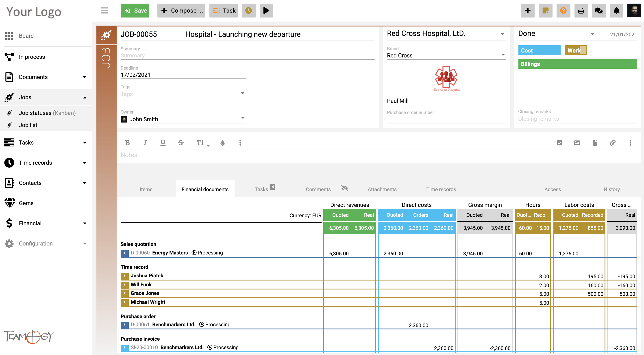
Task: Click the Task button
Action: (x=224, y=11)
